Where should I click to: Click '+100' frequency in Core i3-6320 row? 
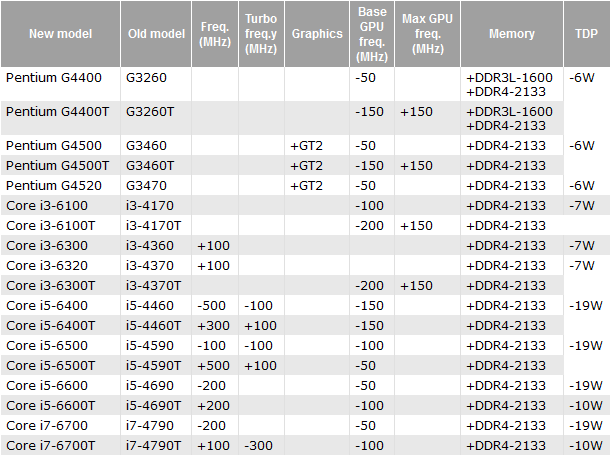pyautogui.click(x=215, y=265)
